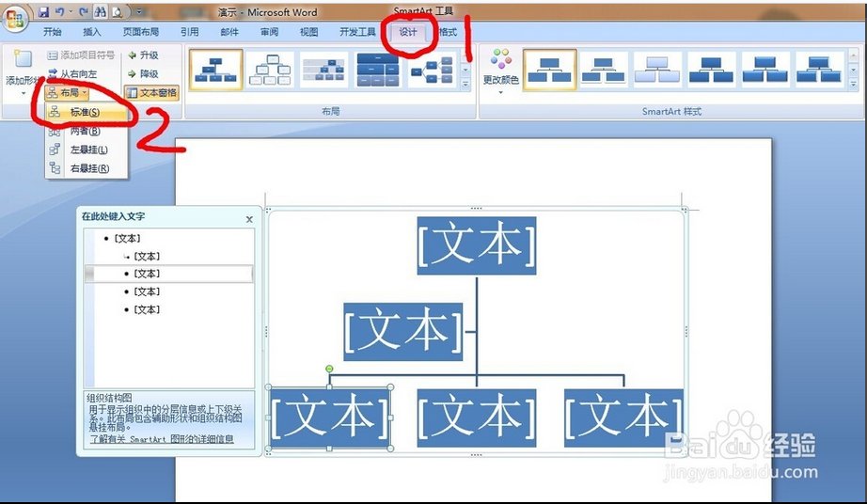This screenshot has width=867, height=504.
Task: Click the Demote (降级) arrow
Action: pyautogui.click(x=143, y=73)
